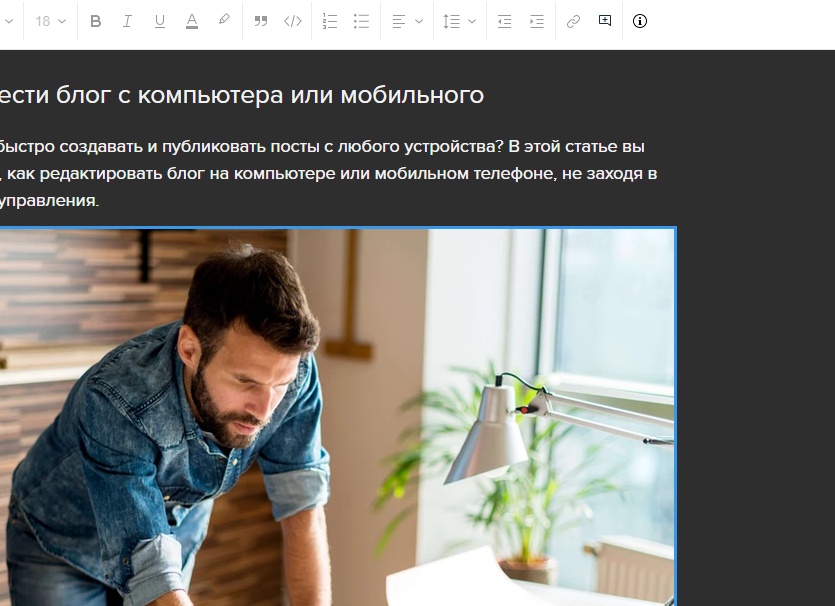The image size is (835, 606).
Task: Select the highlighter tool
Action: 224,20
